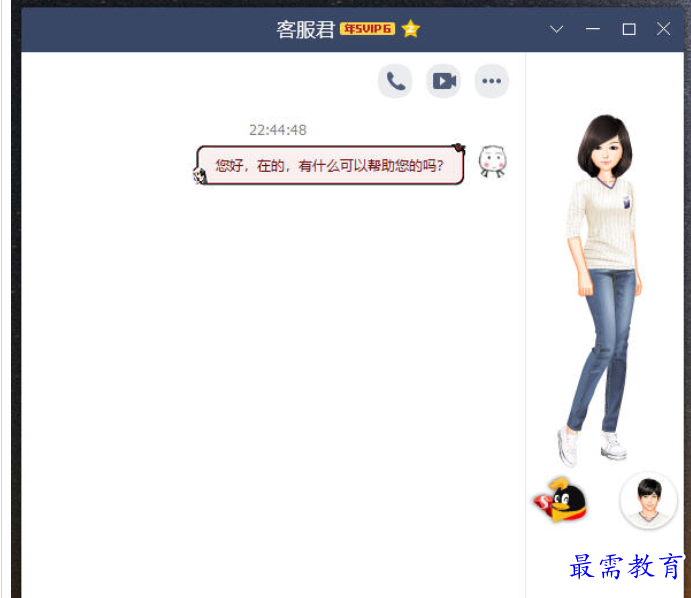Click the QQ show female character figure

[604, 290]
